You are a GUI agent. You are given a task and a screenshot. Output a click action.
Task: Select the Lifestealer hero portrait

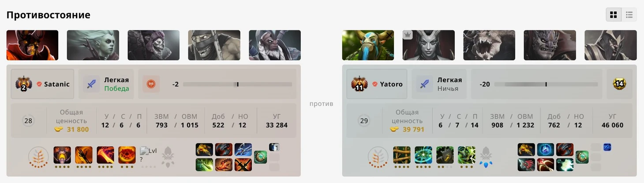[x=489, y=45]
